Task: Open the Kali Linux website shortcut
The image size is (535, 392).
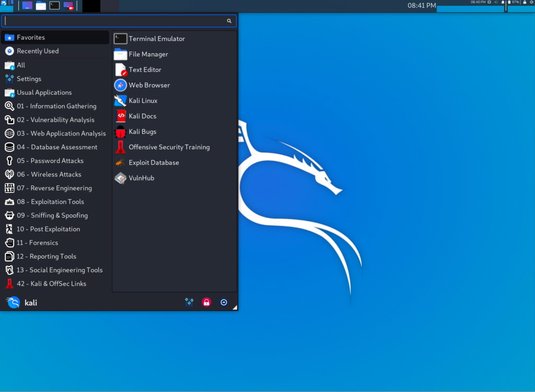Action: tap(175, 100)
